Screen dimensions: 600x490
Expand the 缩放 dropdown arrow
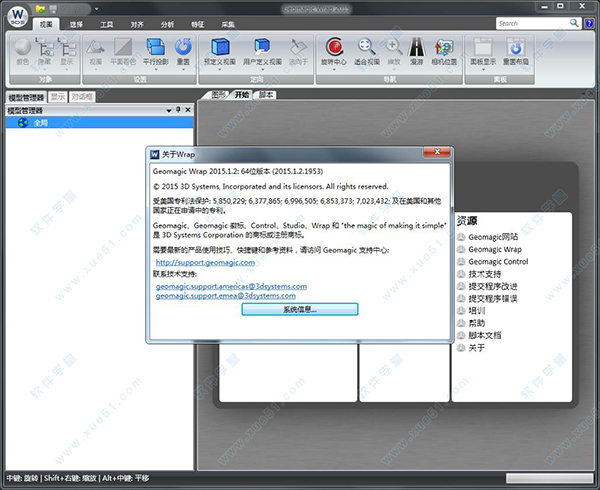394,70
